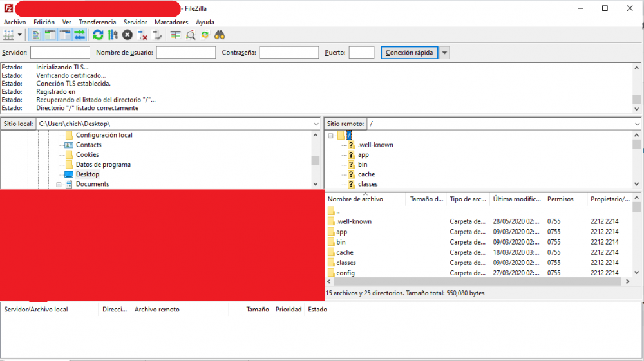644x361 pixels.
Task: Click the remote file list horizontal scrollbar
Action: pos(477,281)
